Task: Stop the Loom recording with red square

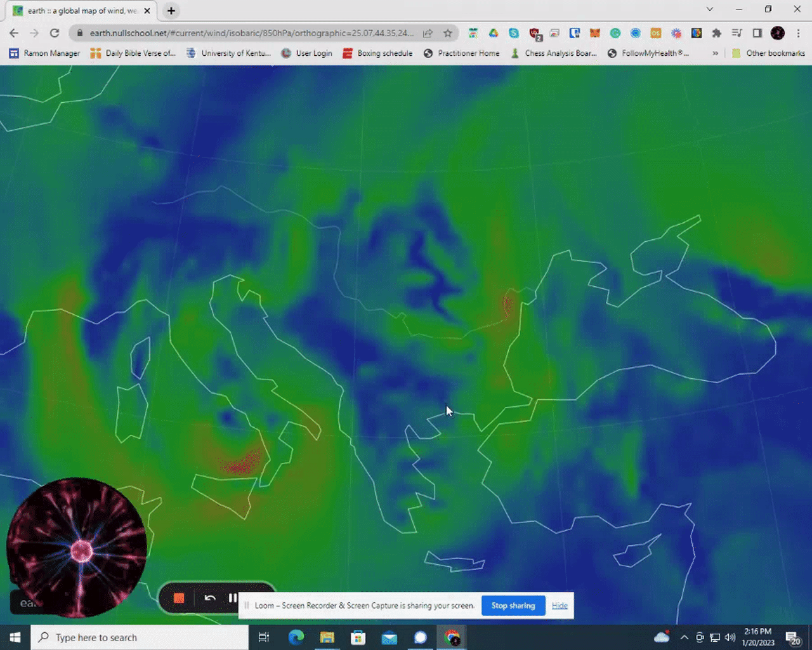Action: (x=179, y=598)
